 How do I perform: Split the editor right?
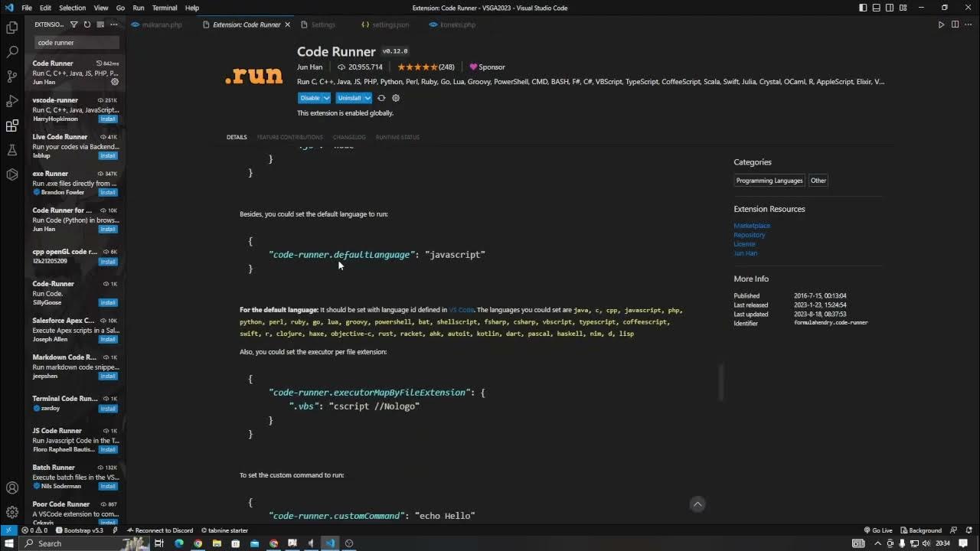click(x=955, y=24)
